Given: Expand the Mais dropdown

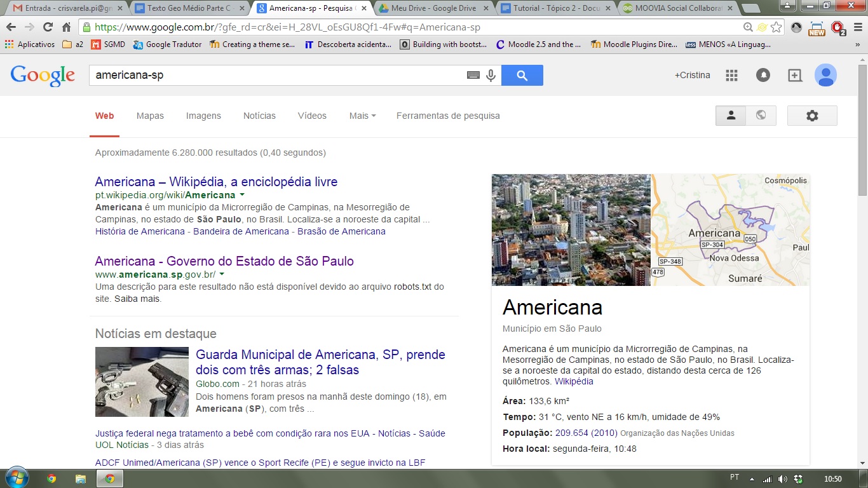Looking at the screenshot, I should click(362, 116).
